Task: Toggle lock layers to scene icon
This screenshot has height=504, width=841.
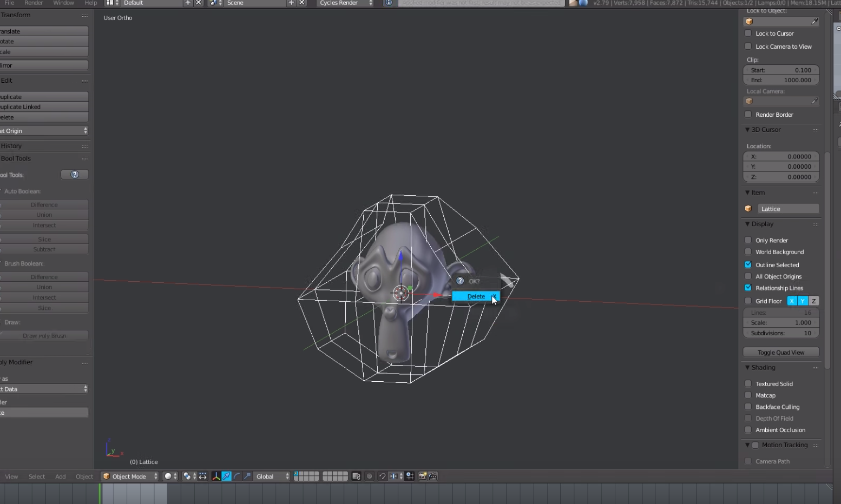Action: click(356, 476)
